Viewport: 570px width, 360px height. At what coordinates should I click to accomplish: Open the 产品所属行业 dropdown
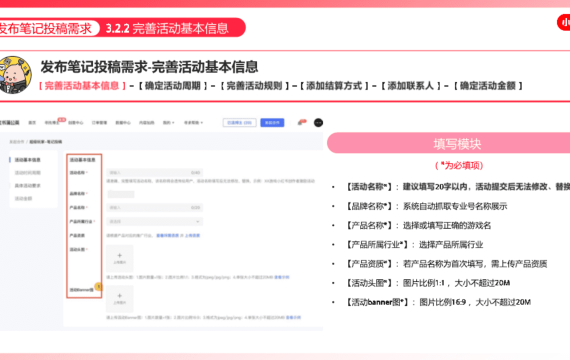point(154,221)
